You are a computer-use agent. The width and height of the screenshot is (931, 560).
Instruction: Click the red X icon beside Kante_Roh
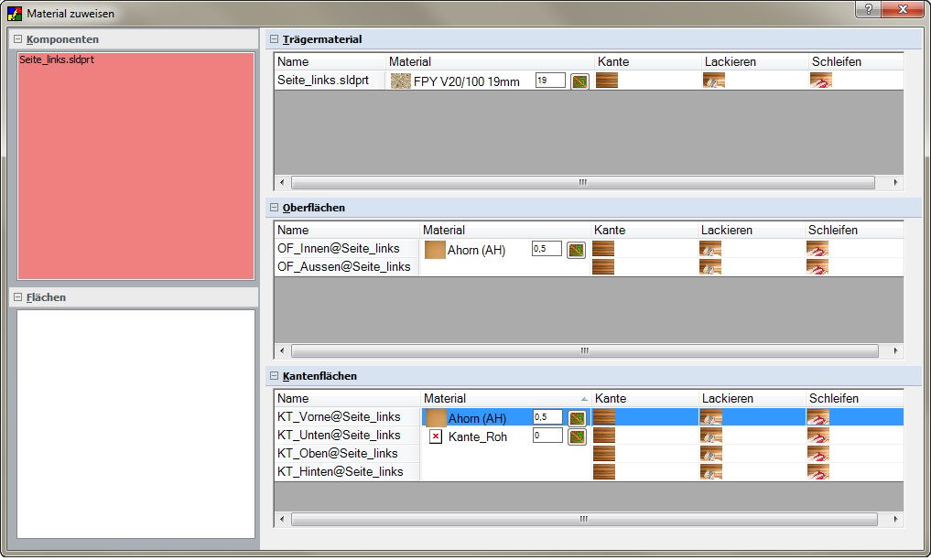[436, 437]
